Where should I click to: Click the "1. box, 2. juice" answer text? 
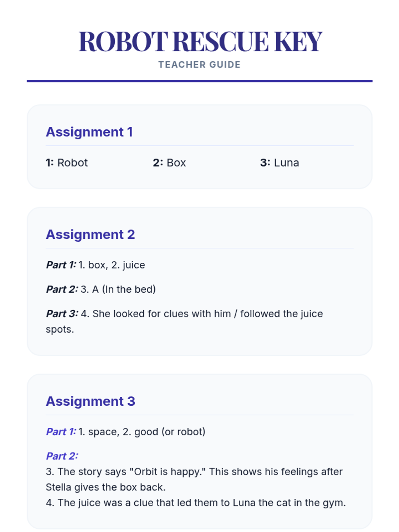(112, 265)
